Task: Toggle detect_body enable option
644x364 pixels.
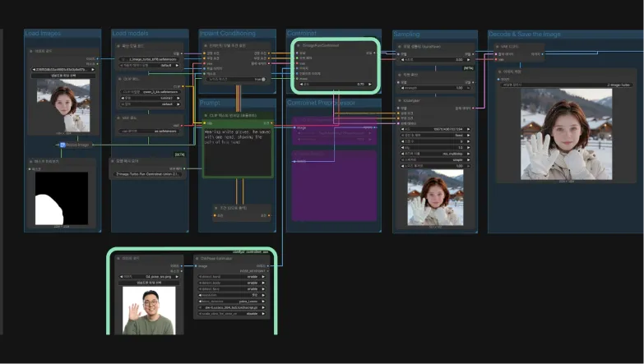Action: 232,283
